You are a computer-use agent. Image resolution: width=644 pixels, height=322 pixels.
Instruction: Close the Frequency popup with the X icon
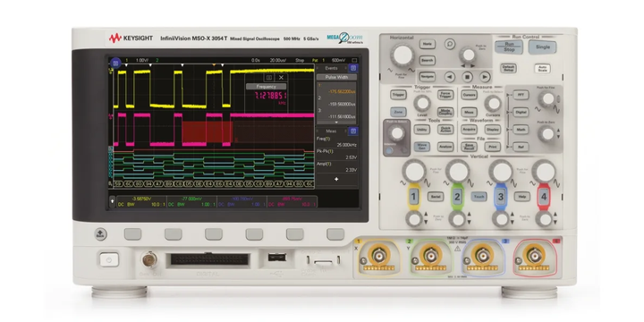coord(281,77)
